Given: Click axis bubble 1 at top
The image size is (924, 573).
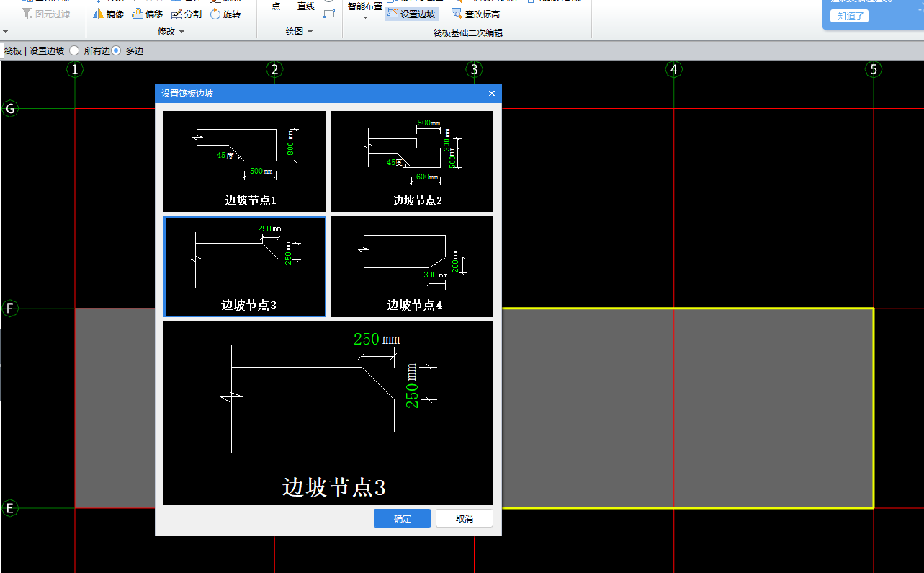Looking at the screenshot, I should click(75, 69).
